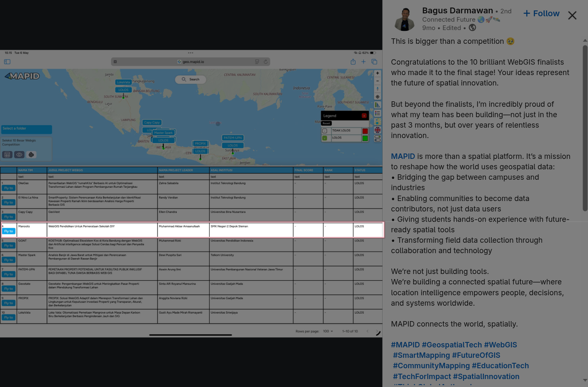This screenshot has height=387, width=588.
Task: Uncheck the LOLOS legend checkbox
Action: pyautogui.click(x=325, y=138)
